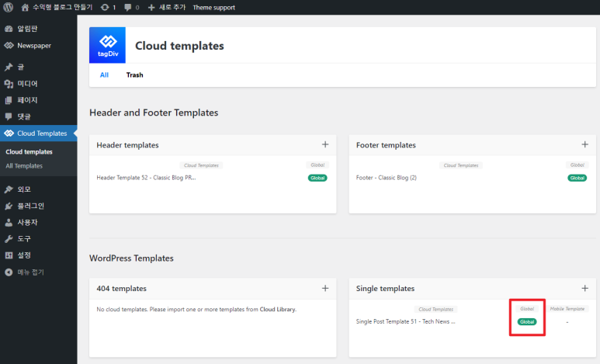The height and width of the screenshot is (364, 600).
Task: Toggle Global badge for Footer Classic Blog
Action: click(x=577, y=178)
